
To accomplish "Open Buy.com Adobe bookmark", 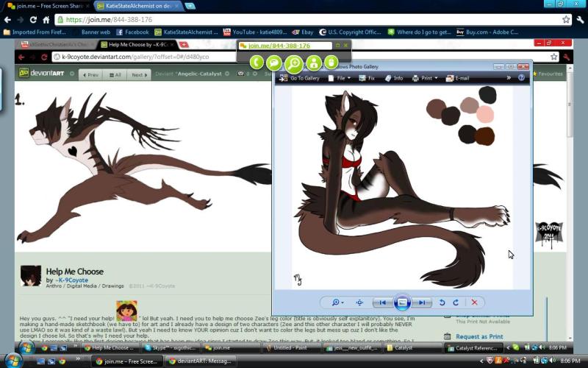I will 487,32.
